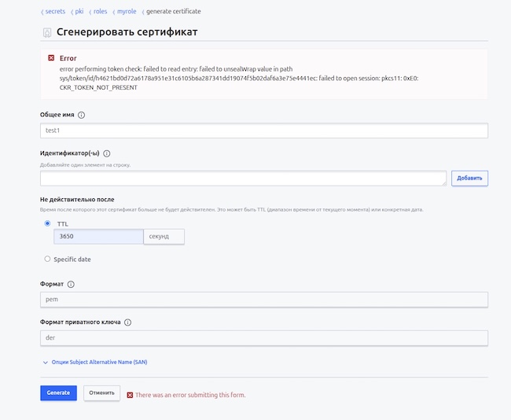Select the TTL radio option
Viewport: 511px width, 420px height.
pyautogui.click(x=48, y=223)
